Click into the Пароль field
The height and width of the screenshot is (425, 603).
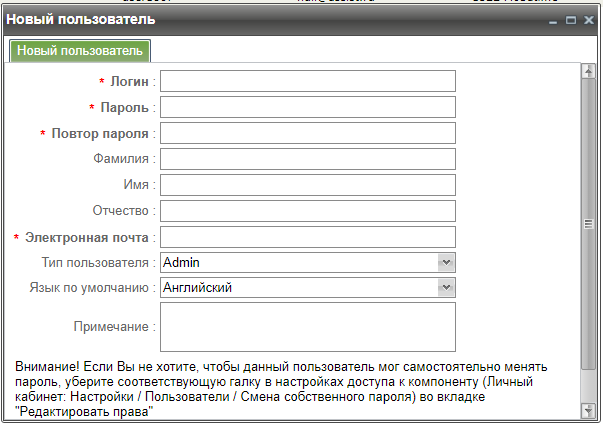click(x=307, y=107)
